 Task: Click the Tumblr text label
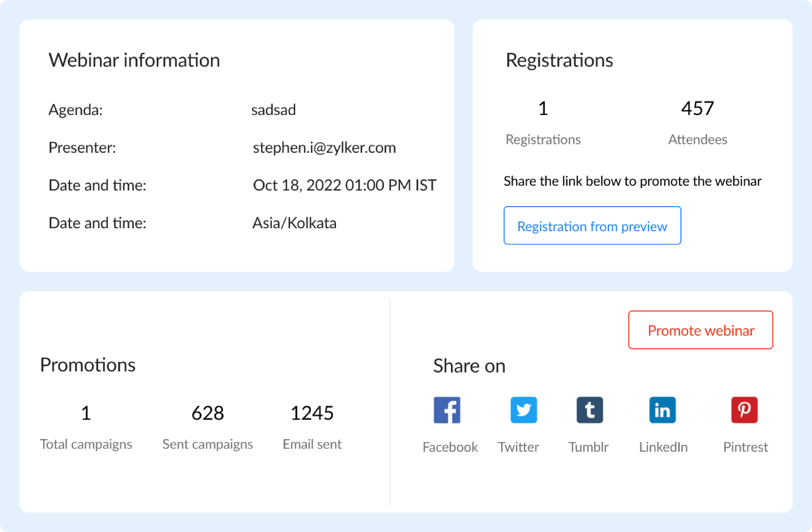(x=588, y=446)
